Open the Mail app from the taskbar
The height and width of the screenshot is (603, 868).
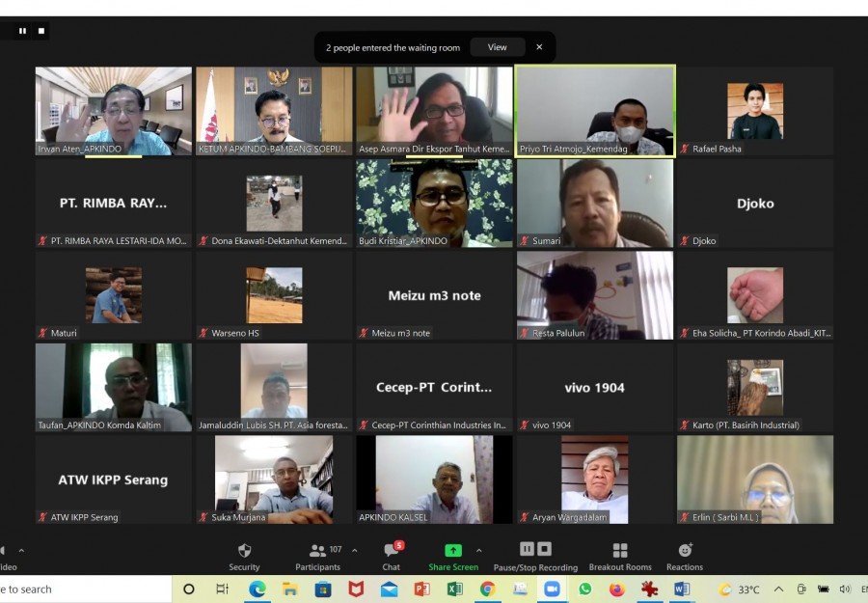click(x=390, y=589)
